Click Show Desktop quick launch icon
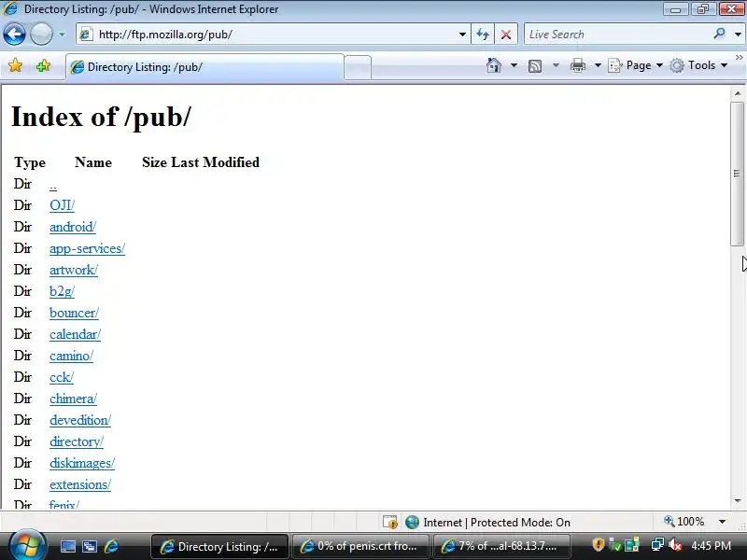Image resolution: width=747 pixels, height=560 pixels. (x=67, y=547)
